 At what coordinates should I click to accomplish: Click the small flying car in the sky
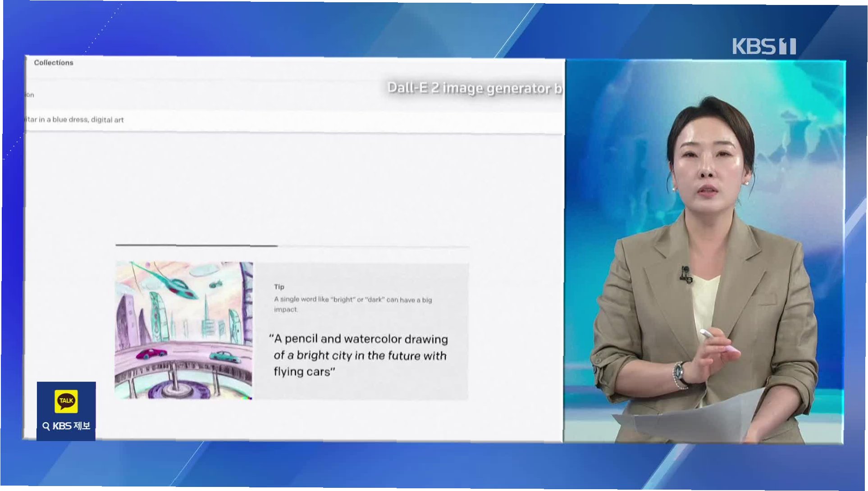pos(215,284)
